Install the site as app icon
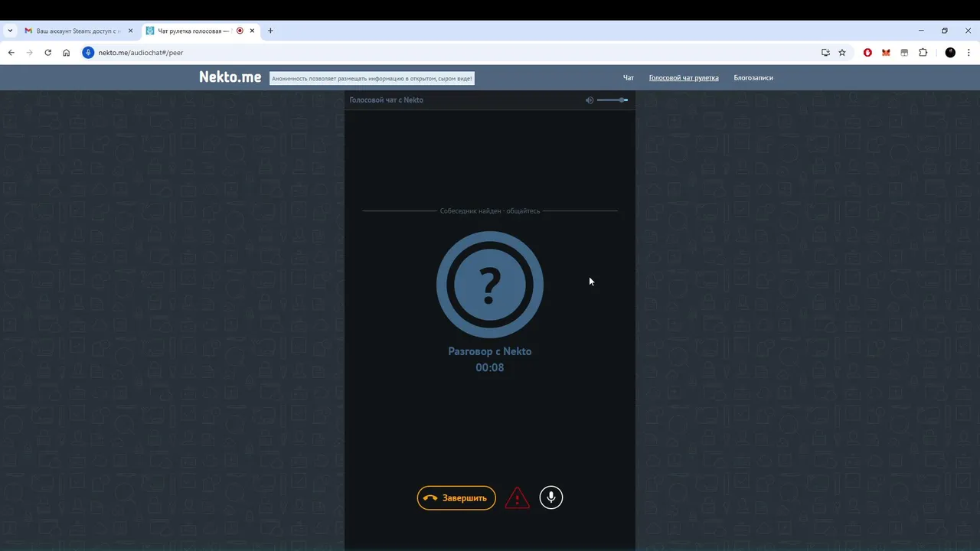Viewport: 980px width, 551px height. (x=825, y=53)
